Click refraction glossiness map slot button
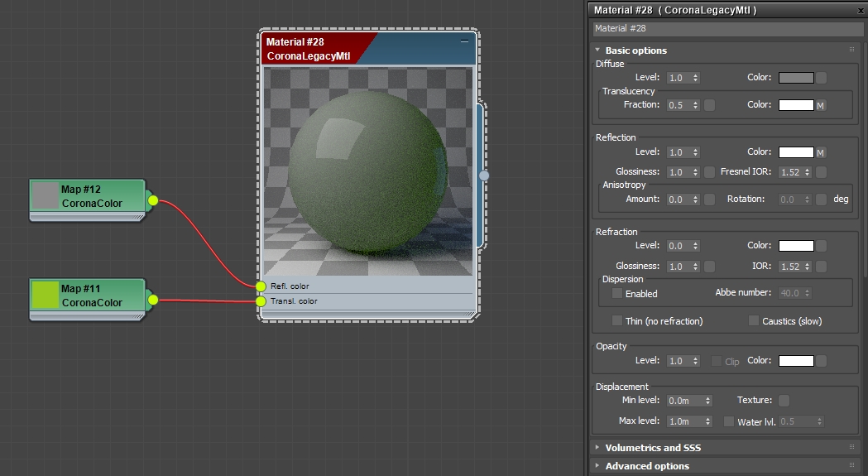This screenshot has width=868, height=476. pyautogui.click(x=709, y=267)
